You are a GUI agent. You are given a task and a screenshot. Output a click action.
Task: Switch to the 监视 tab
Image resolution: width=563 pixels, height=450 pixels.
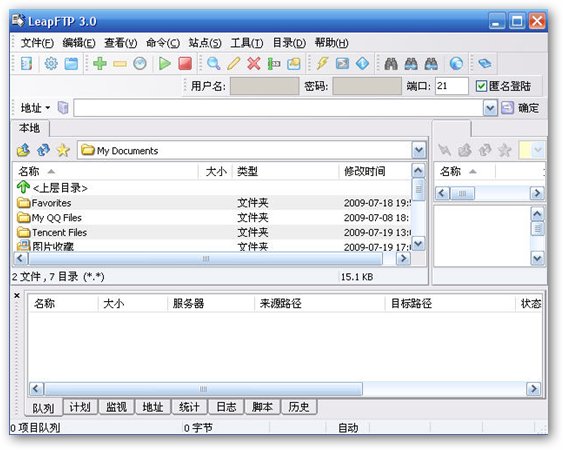tap(116, 407)
